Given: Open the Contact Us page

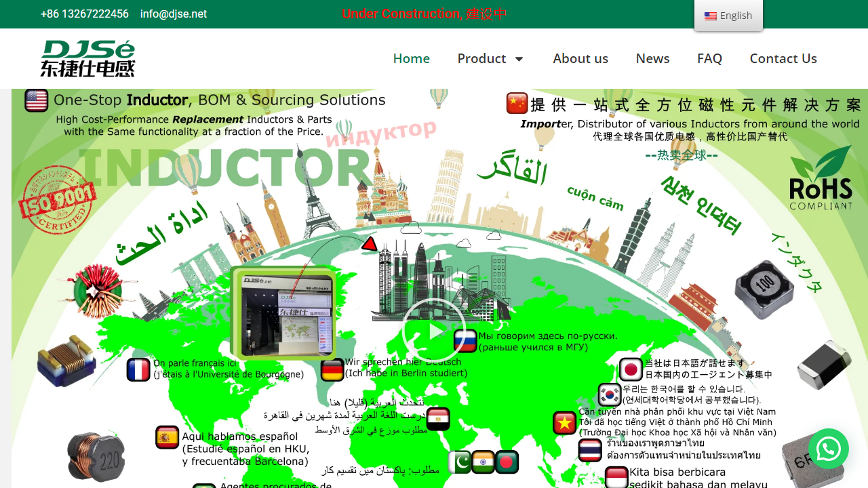Looking at the screenshot, I should 783,58.
